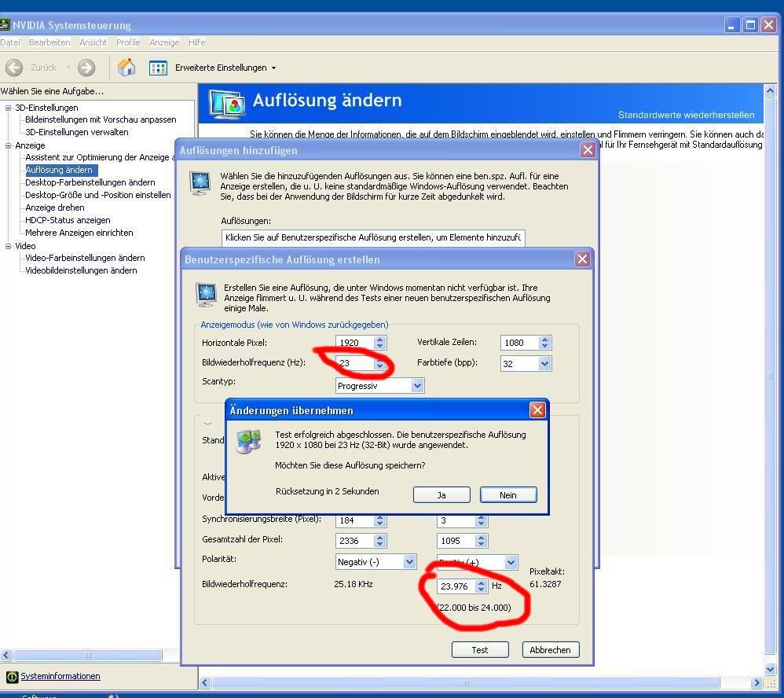Select Mehrere Anzeigen einrichten
The width and height of the screenshot is (784, 698).
pos(79,233)
